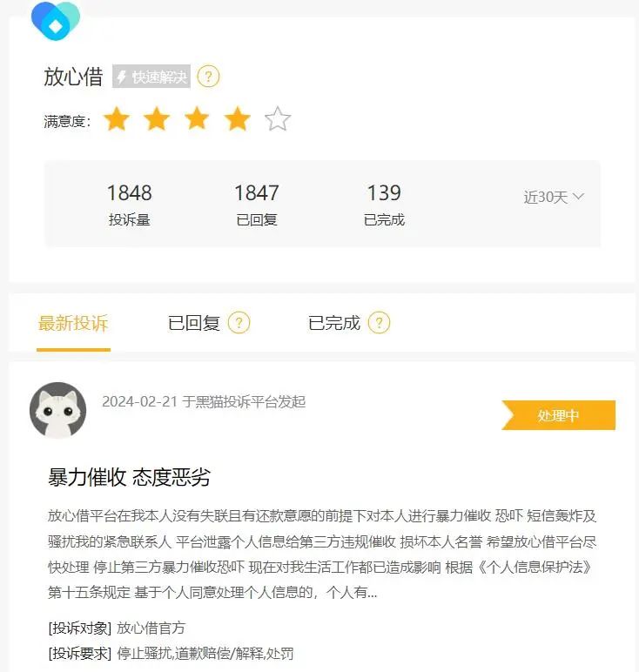Open the 放心借 blue heart logo
This screenshot has width=639, height=672.
56,21
